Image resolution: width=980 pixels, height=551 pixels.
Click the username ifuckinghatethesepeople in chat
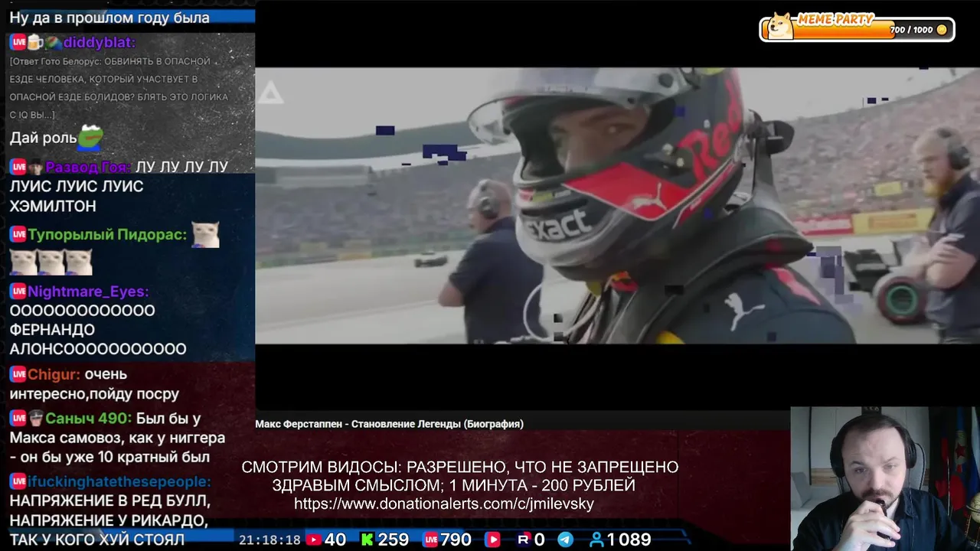[119, 481]
